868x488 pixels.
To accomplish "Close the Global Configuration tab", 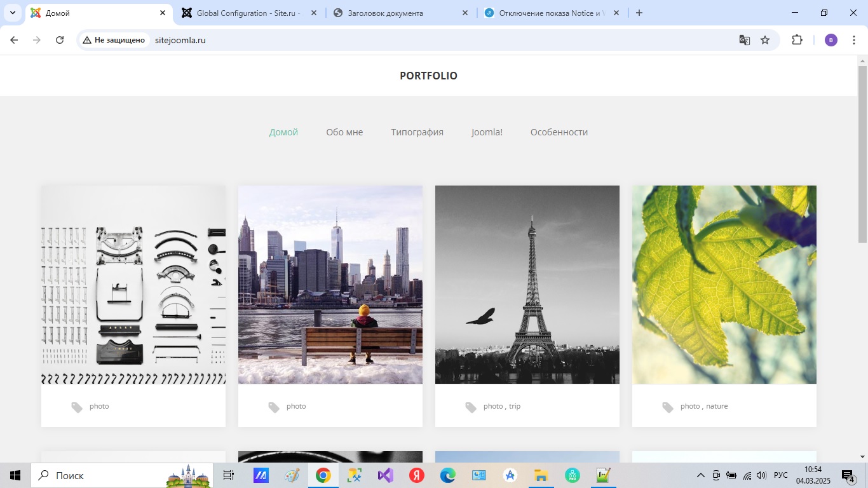I will tap(314, 13).
